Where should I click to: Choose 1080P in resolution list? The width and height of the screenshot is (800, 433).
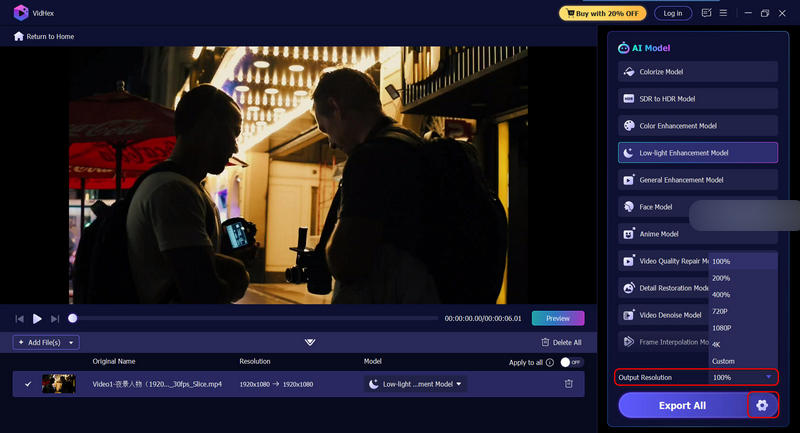(x=743, y=328)
